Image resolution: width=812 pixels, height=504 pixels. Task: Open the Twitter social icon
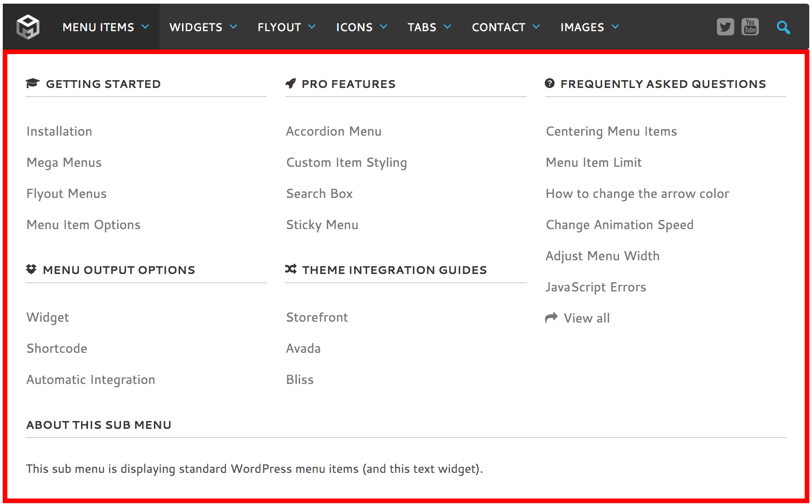725,27
